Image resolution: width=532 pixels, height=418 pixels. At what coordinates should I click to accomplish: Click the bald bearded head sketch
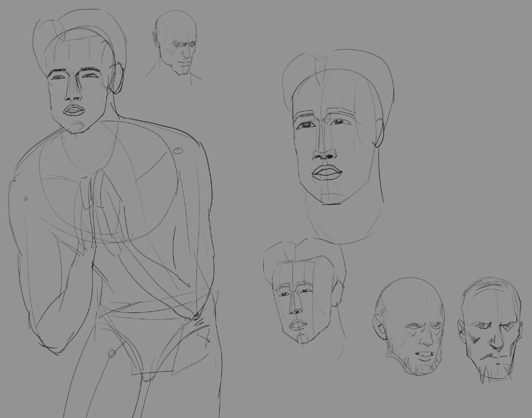(x=409, y=327)
